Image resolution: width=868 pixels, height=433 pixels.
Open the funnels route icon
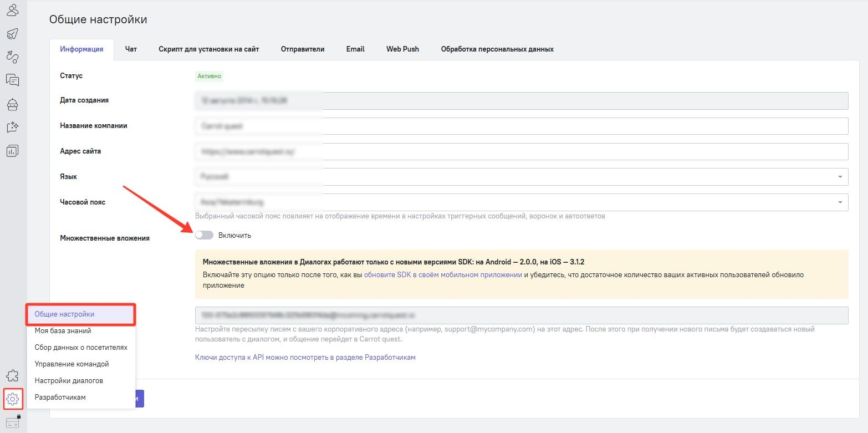coord(12,56)
